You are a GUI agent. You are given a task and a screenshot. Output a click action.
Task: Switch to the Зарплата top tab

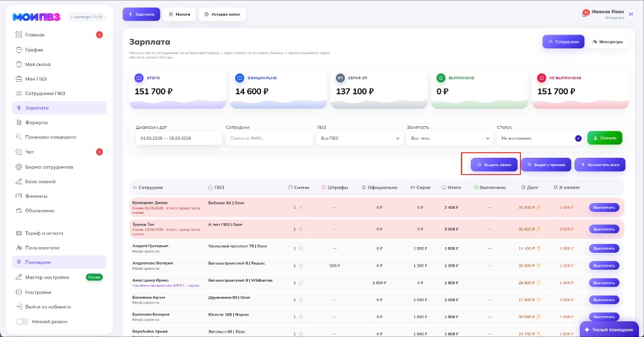pyautogui.click(x=142, y=14)
